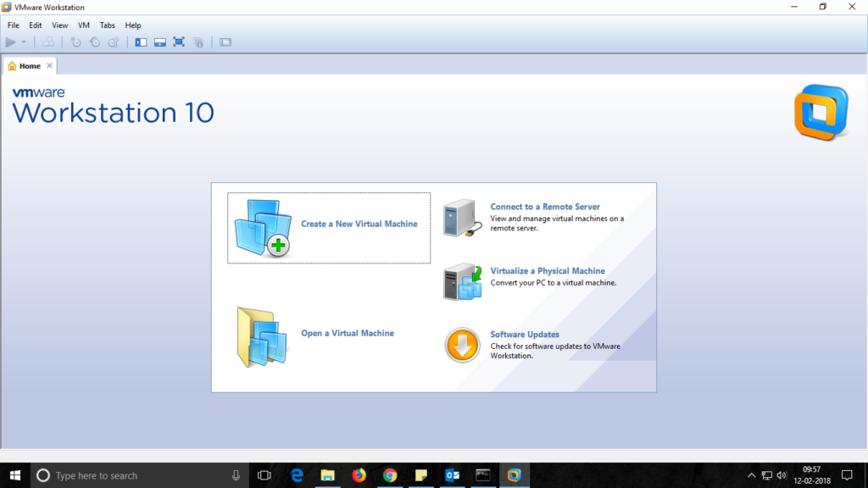Toggle the library sidebar panel in the toolbar

[141, 42]
